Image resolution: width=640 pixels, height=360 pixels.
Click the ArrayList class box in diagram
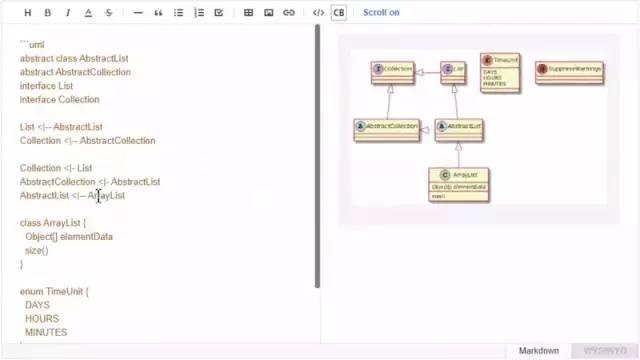459,184
